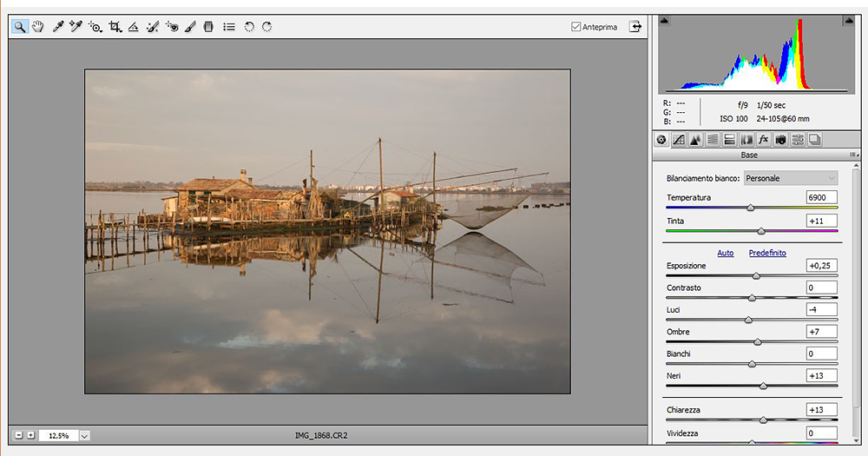868x456 pixels.
Task: Click the Contrasto value field
Action: tap(821, 287)
